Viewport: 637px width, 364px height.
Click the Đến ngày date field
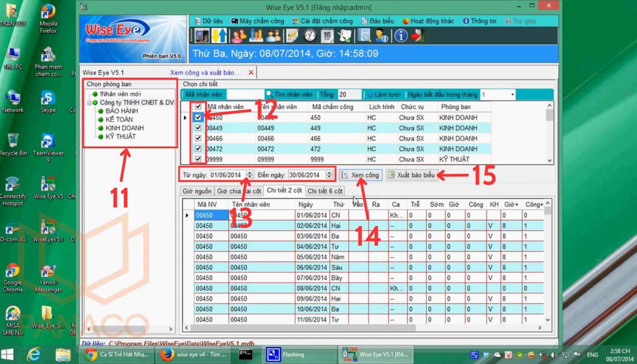click(x=307, y=175)
